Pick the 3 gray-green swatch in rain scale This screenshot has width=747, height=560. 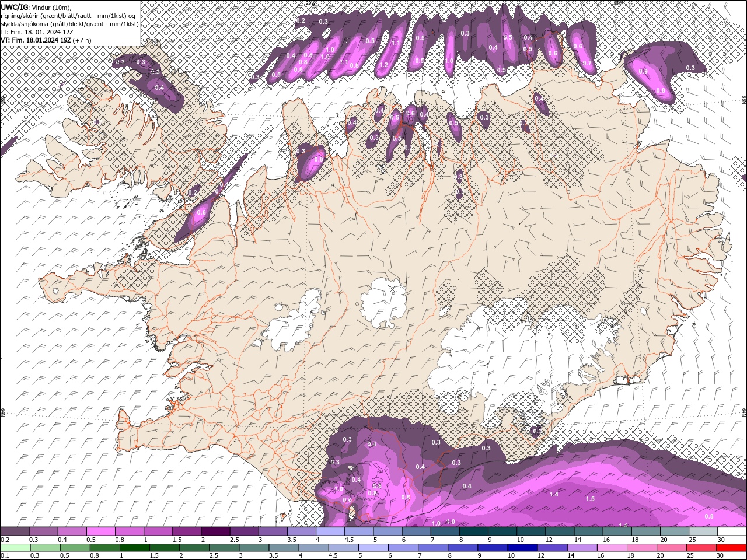click(x=253, y=547)
